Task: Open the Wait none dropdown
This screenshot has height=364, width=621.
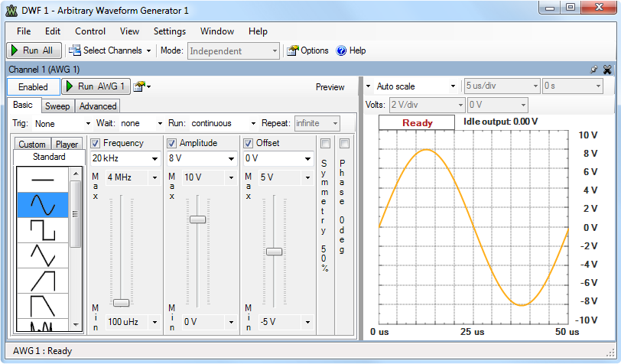Action: coord(141,124)
